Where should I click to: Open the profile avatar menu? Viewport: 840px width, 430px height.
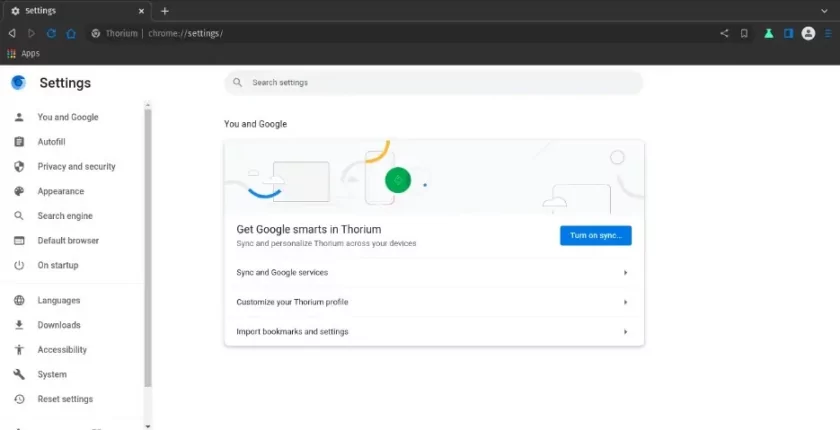tap(808, 33)
